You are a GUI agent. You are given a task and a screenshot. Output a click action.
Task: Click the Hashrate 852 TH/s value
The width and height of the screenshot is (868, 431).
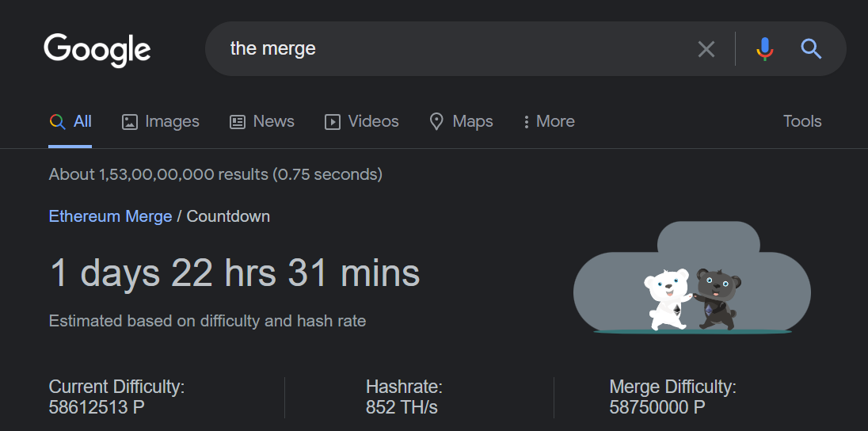tap(402, 408)
